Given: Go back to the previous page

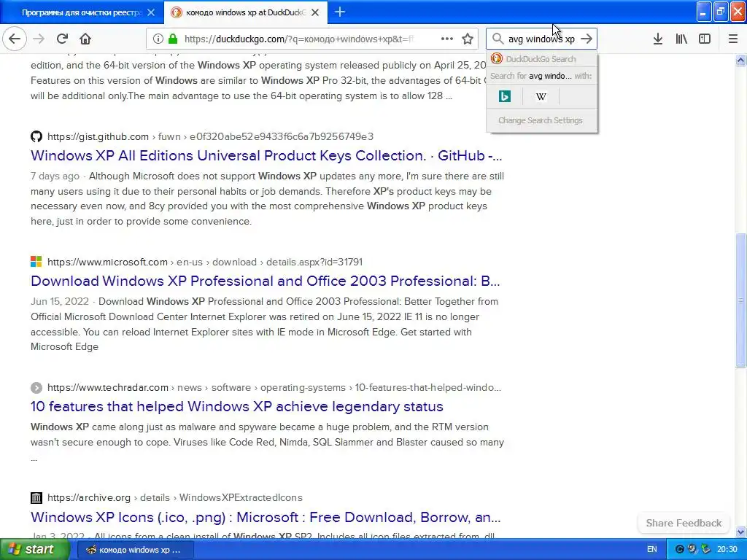Looking at the screenshot, I should coord(15,39).
